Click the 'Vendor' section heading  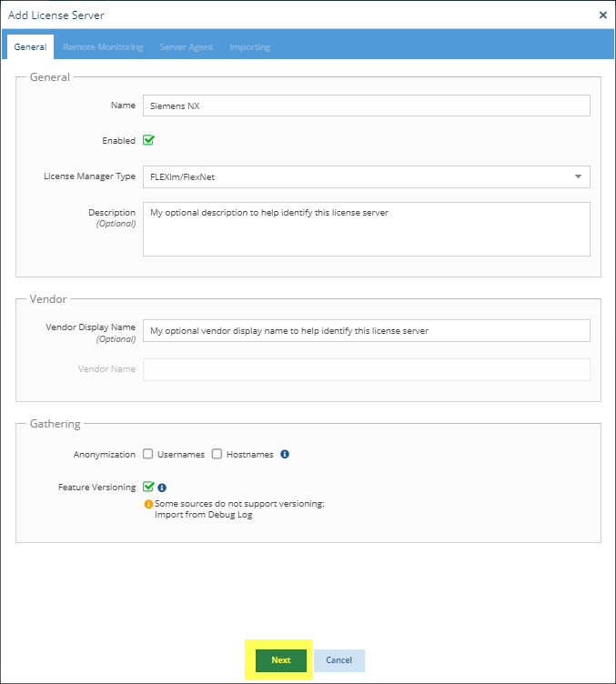point(48,299)
